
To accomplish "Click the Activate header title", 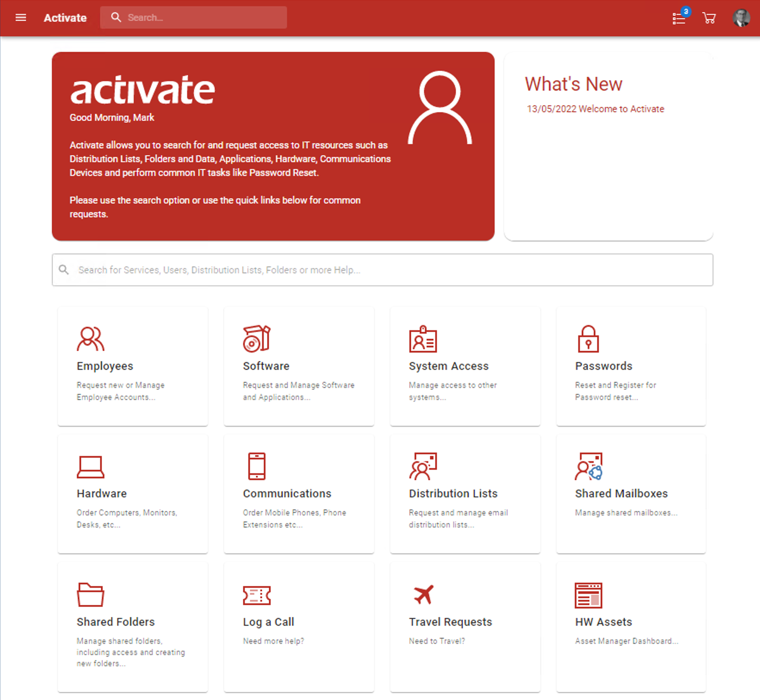I will tap(65, 18).
